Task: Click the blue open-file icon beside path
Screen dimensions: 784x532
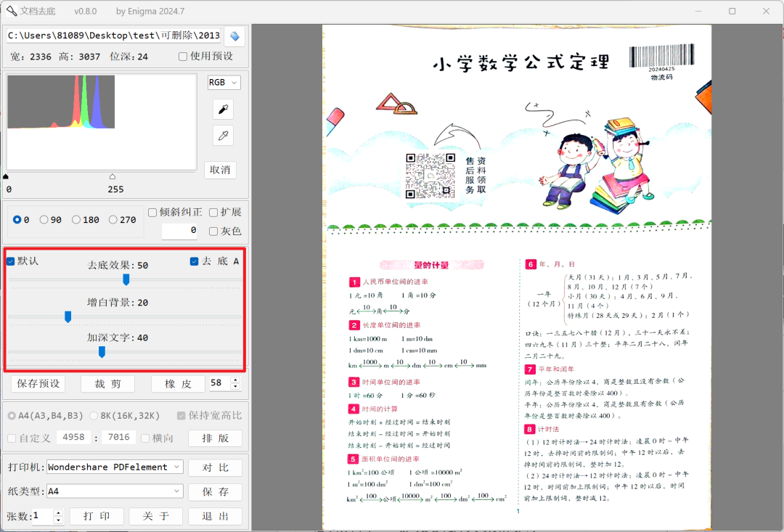Action: pos(234,36)
